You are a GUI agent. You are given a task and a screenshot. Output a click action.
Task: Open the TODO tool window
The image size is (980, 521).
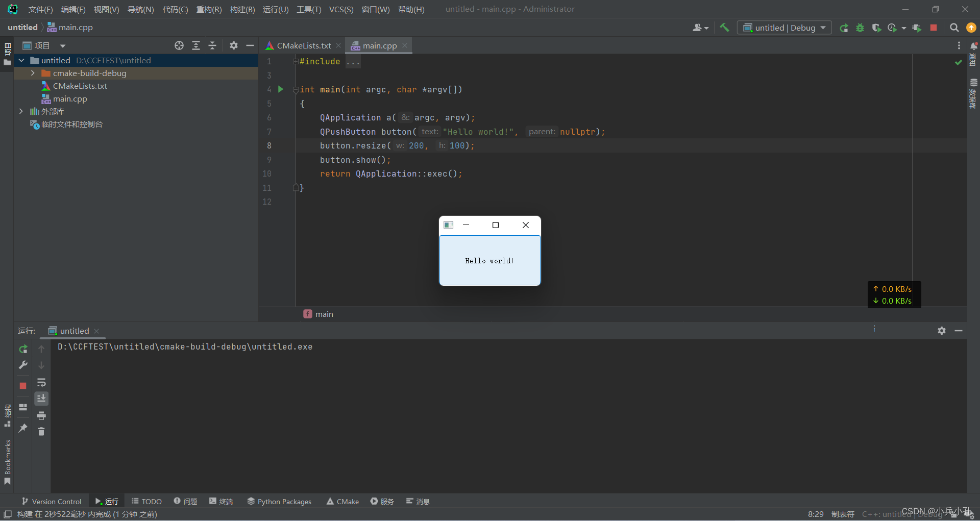(146, 502)
